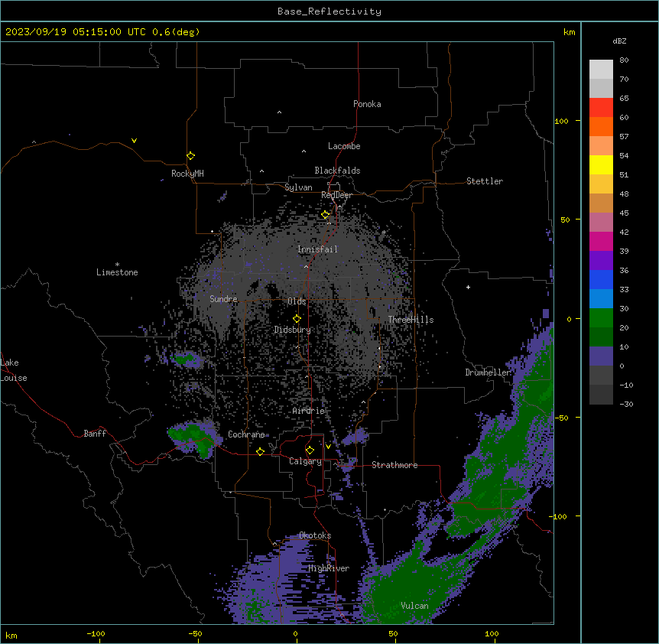The height and width of the screenshot is (644, 659).
Task: Click the yellow diamond marker south of RedDeer
Action: pyautogui.click(x=326, y=215)
